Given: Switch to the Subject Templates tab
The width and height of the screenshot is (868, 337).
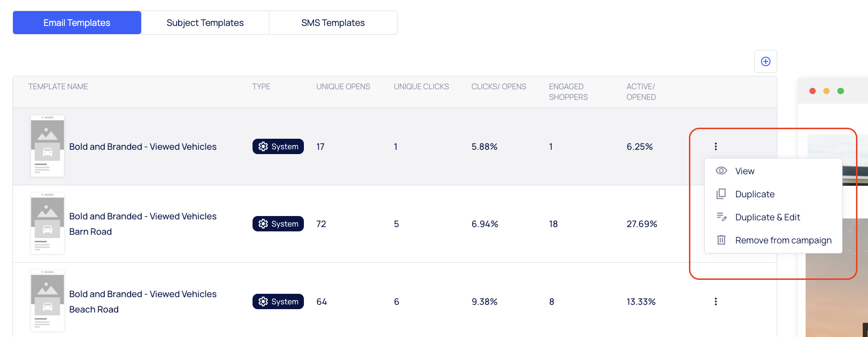Looking at the screenshot, I should pos(205,23).
